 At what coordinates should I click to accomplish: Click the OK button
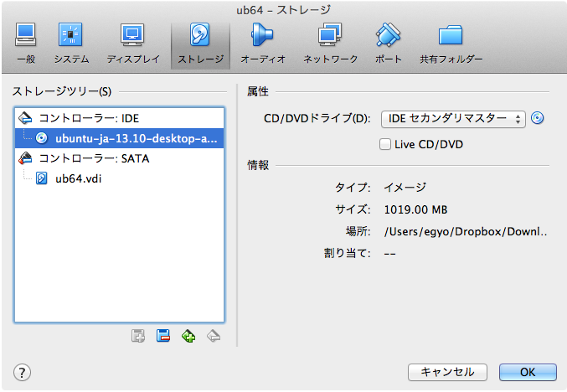pos(528,372)
